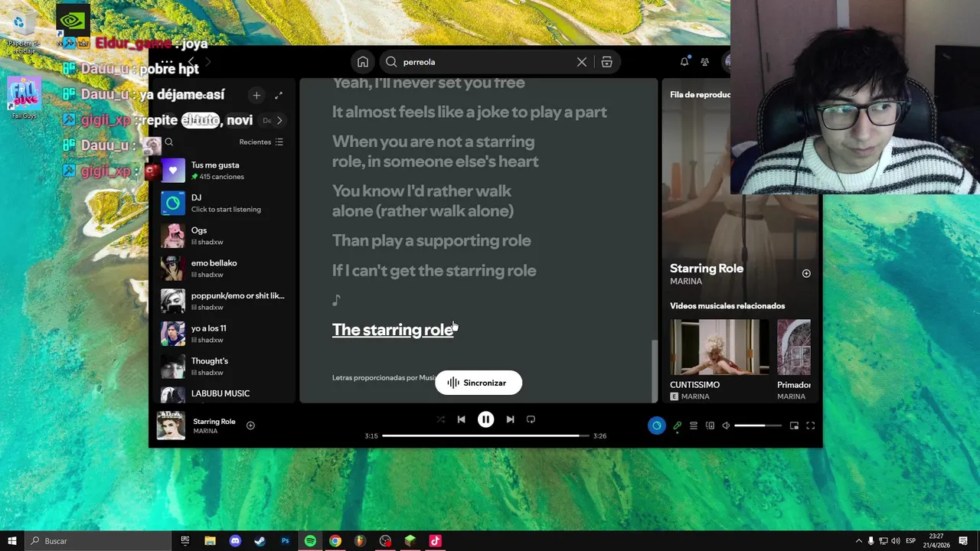Open Photoshop from the taskbar

click(285, 541)
